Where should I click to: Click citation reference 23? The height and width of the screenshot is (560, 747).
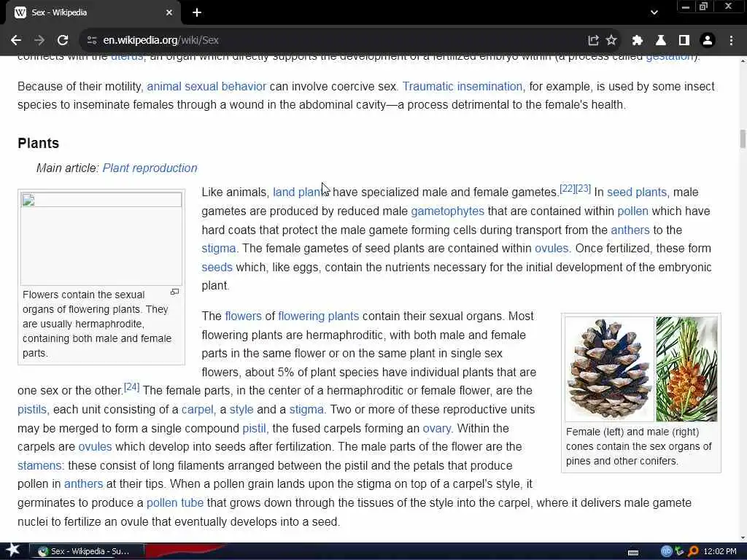[x=583, y=189]
